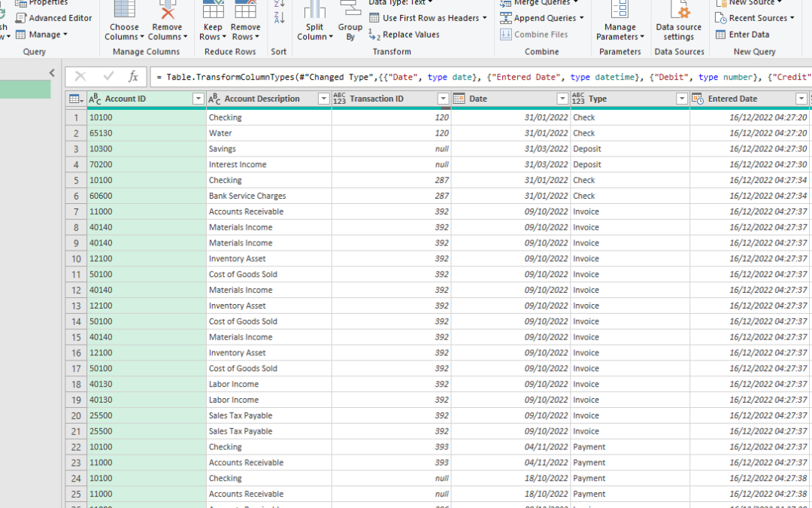Collapse the Queries pane with the chevron
The width and height of the screenshot is (812, 508).
pos(52,73)
